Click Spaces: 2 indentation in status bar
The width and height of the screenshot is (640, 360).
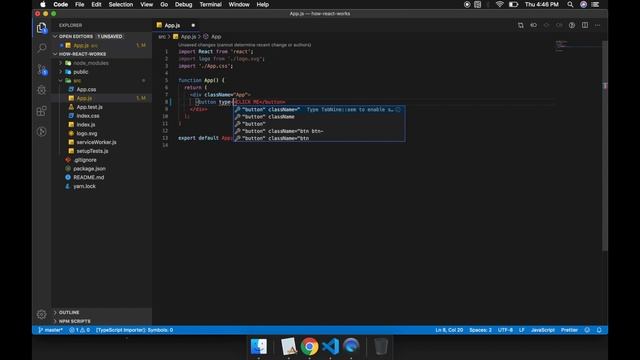[x=480, y=330]
